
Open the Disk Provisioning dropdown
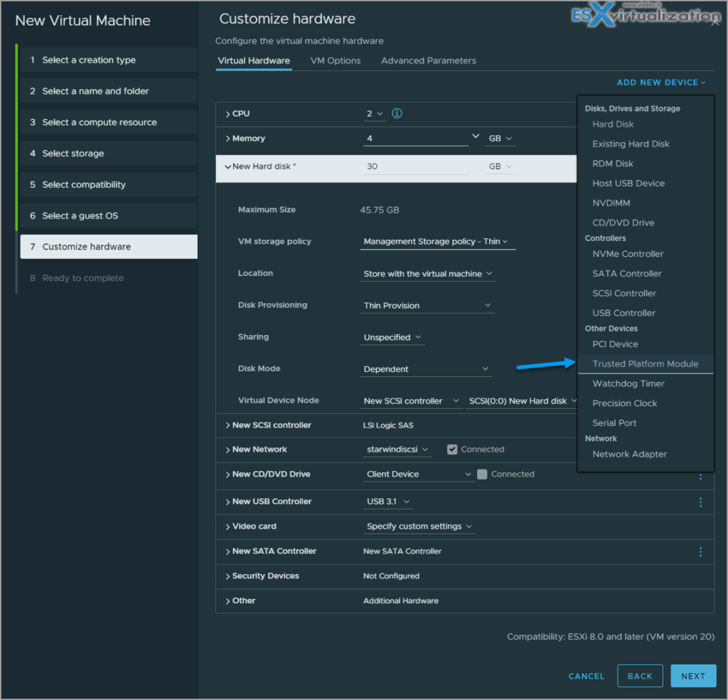[427, 305]
